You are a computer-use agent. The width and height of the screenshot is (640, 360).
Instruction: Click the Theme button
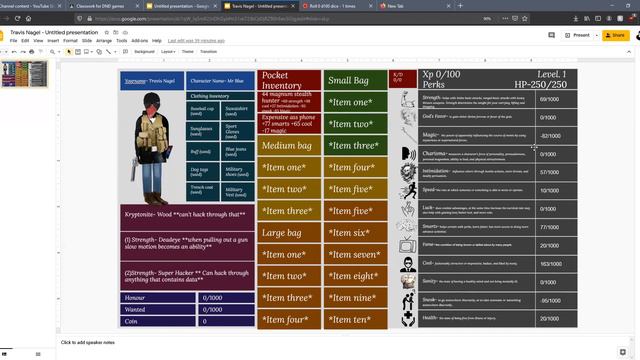pyautogui.click(x=188, y=52)
